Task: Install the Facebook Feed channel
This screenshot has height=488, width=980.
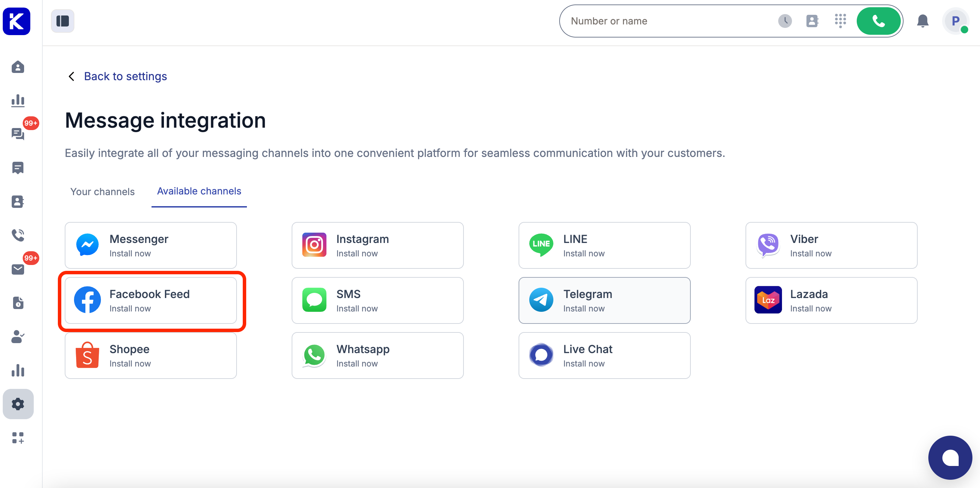Action: (151, 300)
